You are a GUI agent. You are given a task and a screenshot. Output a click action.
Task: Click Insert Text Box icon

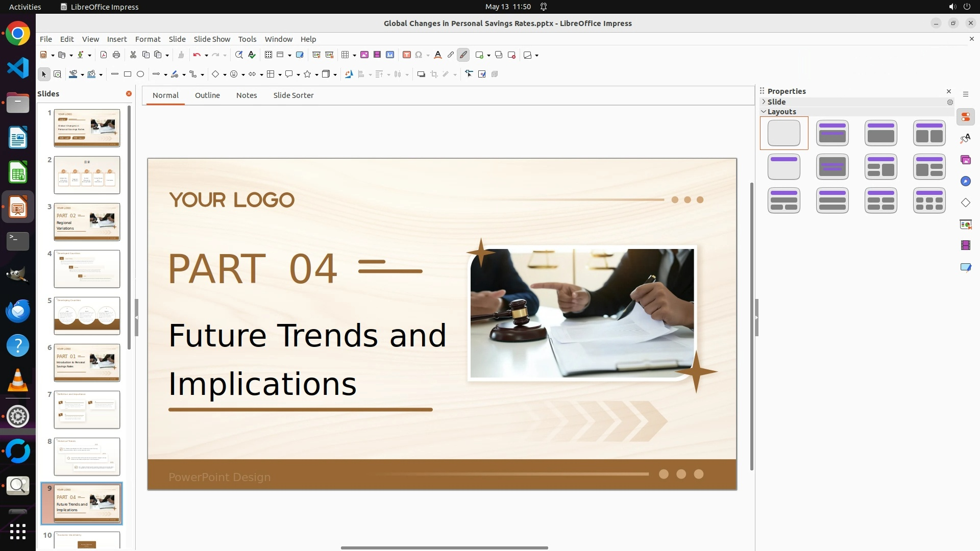[407, 55]
